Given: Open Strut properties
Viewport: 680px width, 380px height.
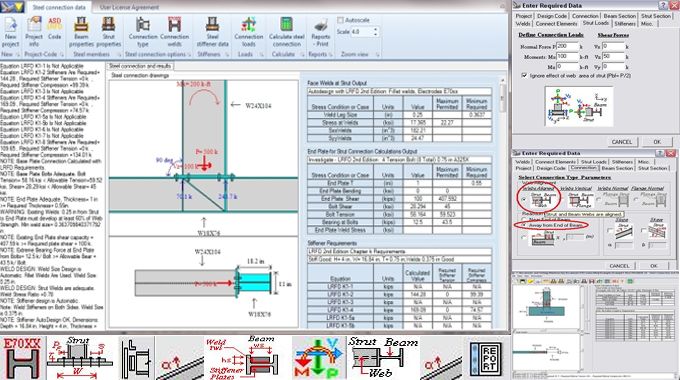Looking at the screenshot, I should (x=108, y=32).
